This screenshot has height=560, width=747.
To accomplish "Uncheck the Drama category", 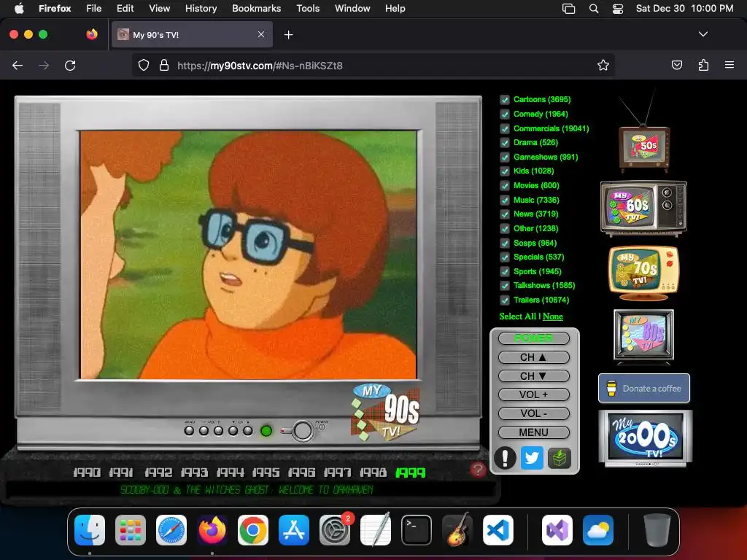I will [x=505, y=142].
